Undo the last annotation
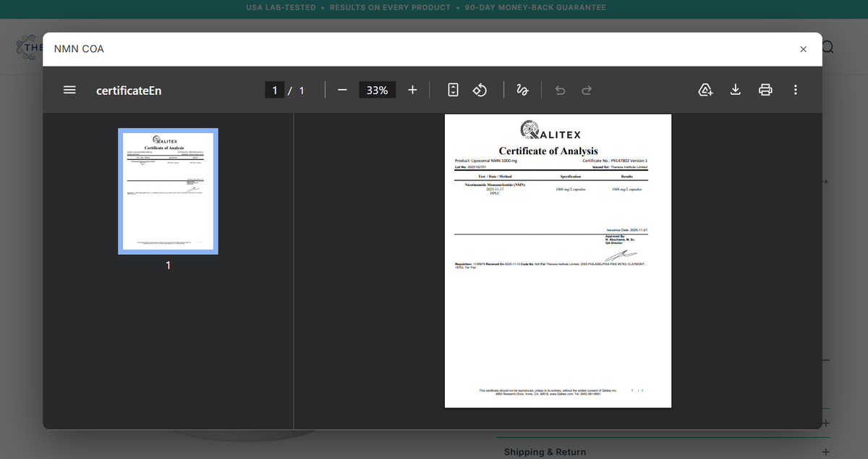This screenshot has width=868, height=459. 559,90
